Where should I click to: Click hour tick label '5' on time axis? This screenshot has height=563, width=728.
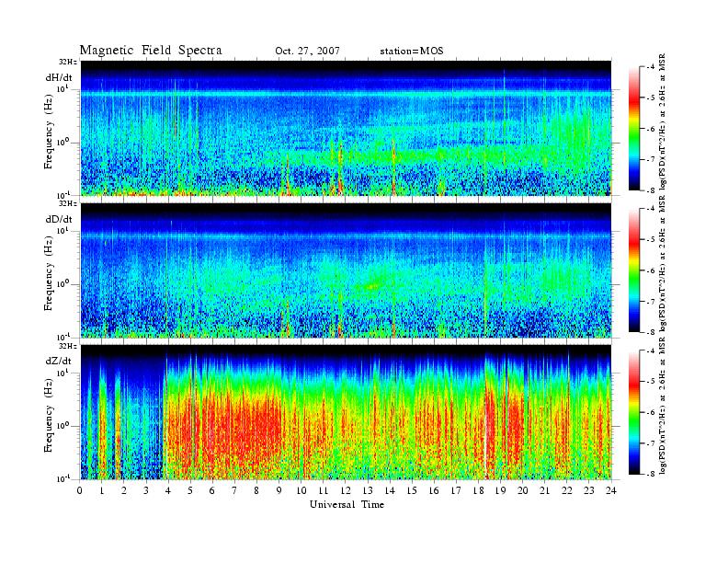(190, 490)
